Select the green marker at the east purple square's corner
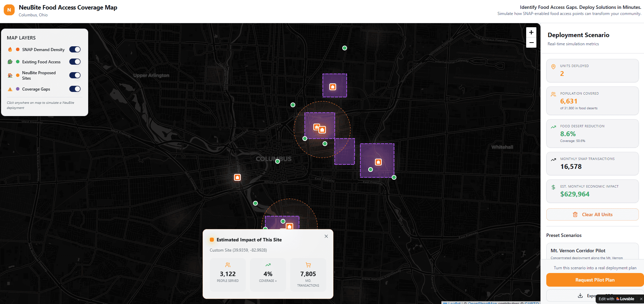Image resolution: width=644 pixels, height=304 pixels. tap(394, 177)
